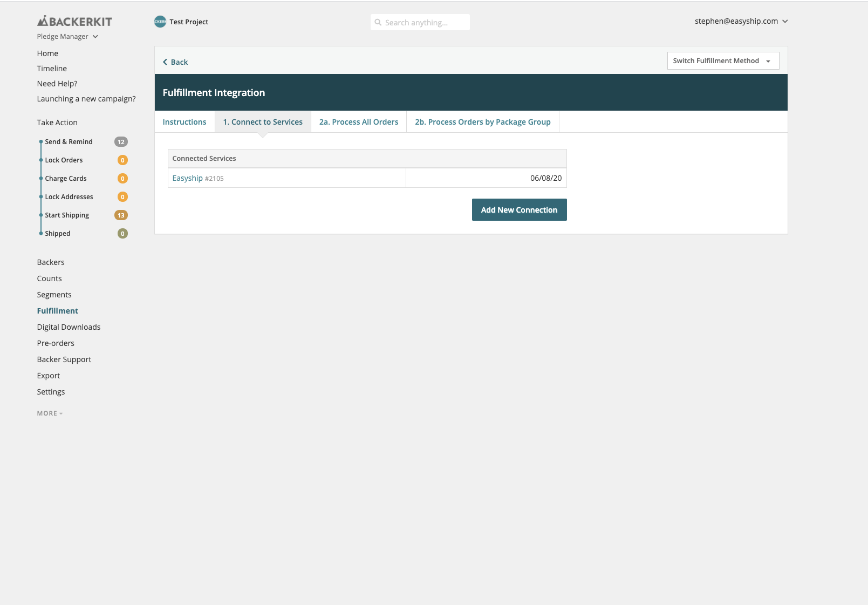This screenshot has width=868, height=605.
Task: Open the Lock Orders step
Action: click(x=64, y=160)
